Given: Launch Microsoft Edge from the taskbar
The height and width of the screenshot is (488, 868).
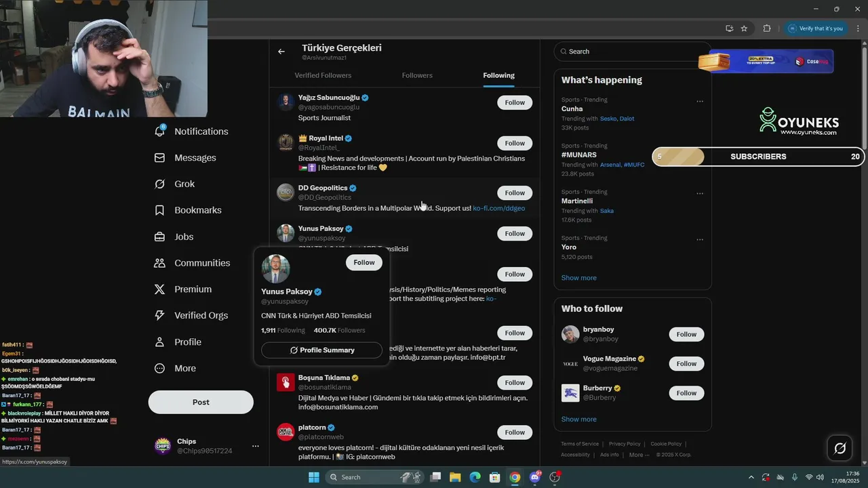Looking at the screenshot, I should [475, 477].
